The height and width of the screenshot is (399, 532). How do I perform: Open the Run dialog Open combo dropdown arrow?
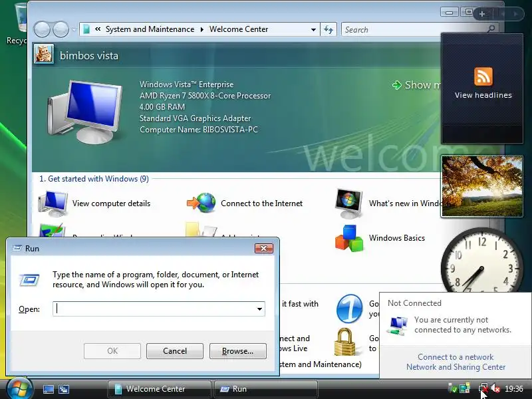tap(259, 309)
